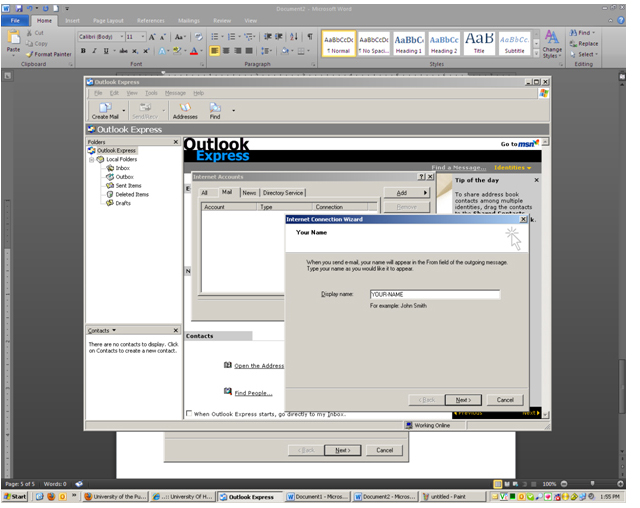Click Format Painter in Word clipboard group
The image size is (640, 508).
click(x=49, y=54)
